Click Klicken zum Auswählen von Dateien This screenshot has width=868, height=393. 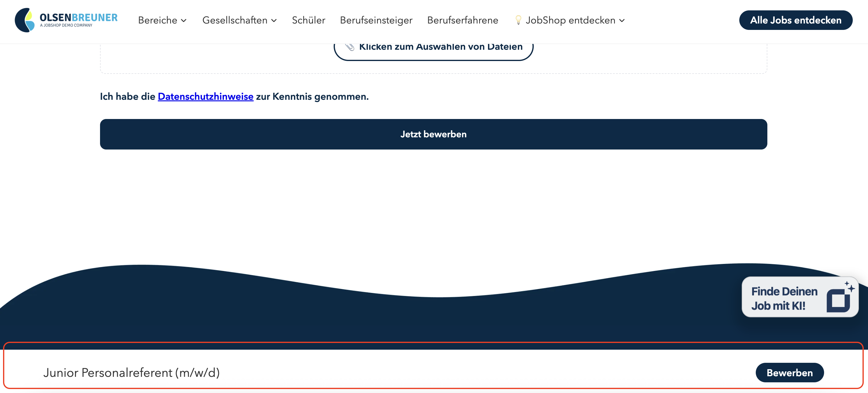(x=440, y=48)
